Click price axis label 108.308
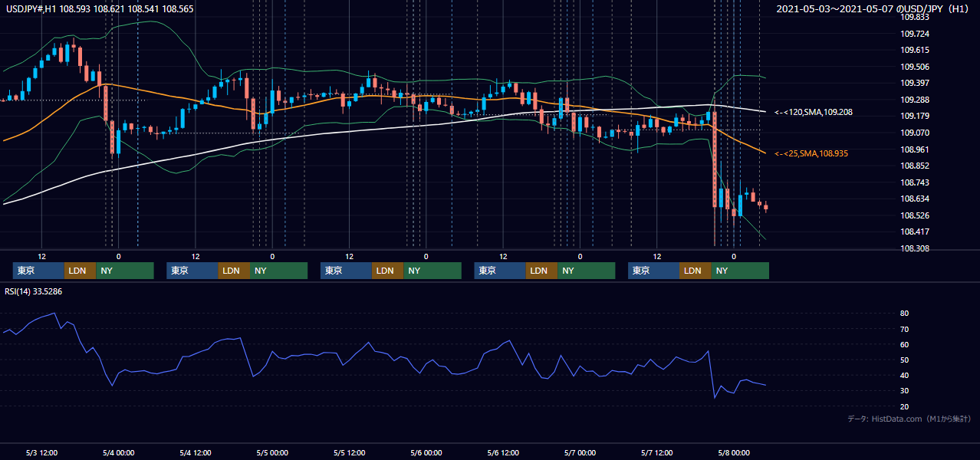Image resolution: width=980 pixels, height=460 pixels. coord(914,248)
